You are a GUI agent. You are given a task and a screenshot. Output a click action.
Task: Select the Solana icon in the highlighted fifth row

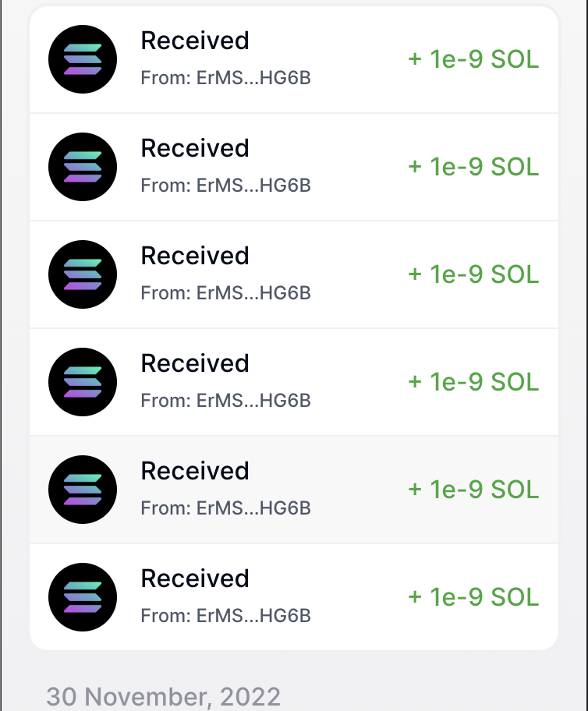click(82, 489)
